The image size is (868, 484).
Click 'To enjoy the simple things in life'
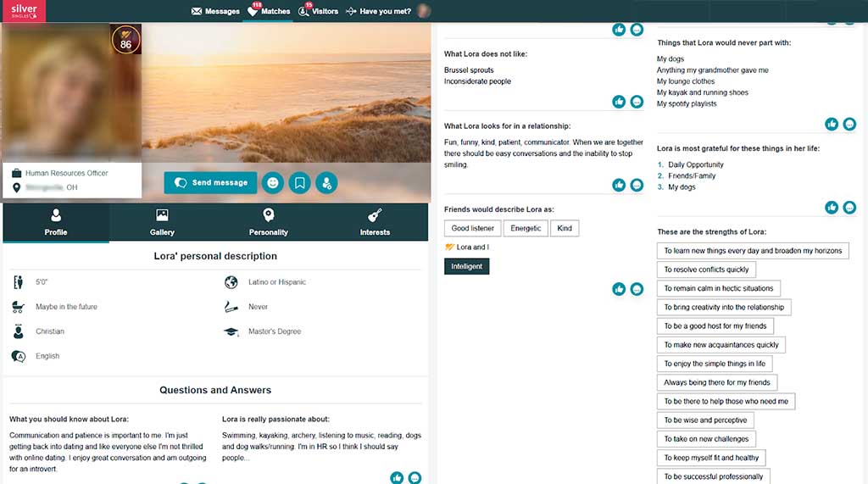715,364
